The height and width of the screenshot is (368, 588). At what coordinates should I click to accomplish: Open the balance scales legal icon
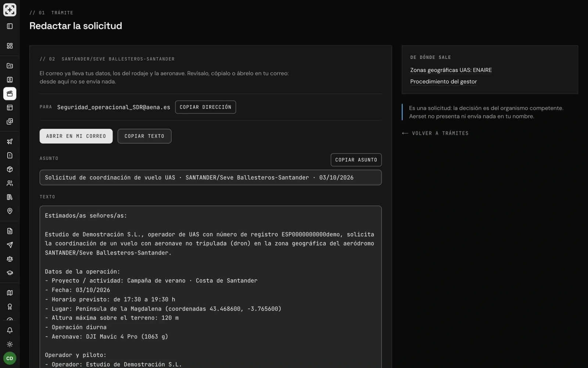(10, 259)
